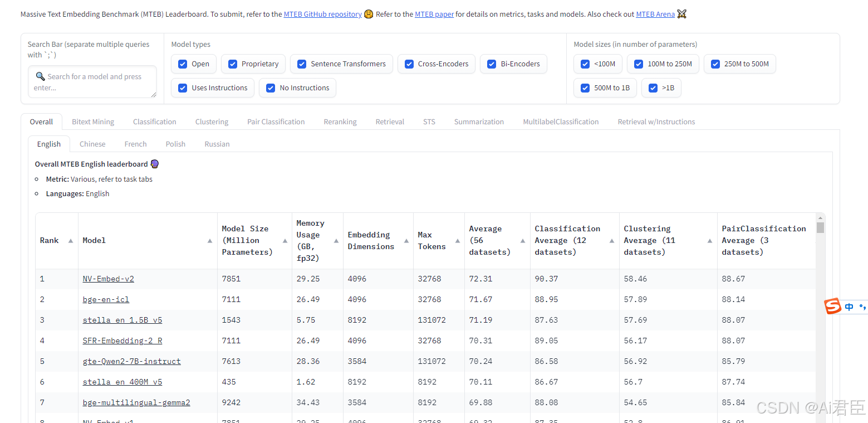Open the MTEB GitHub repository link
868x423 pixels.
pos(323,14)
